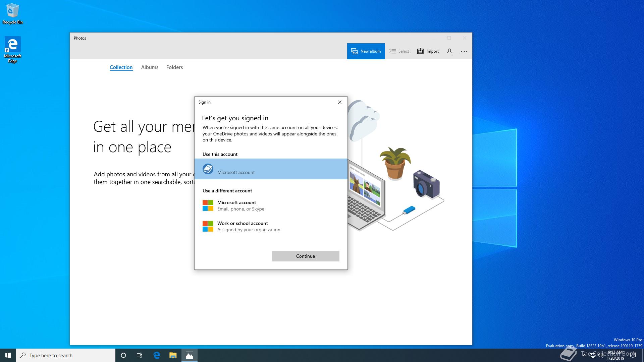Switch to the Folders tab
The width and height of the screenshot is (644, 362).
[174, 67]
